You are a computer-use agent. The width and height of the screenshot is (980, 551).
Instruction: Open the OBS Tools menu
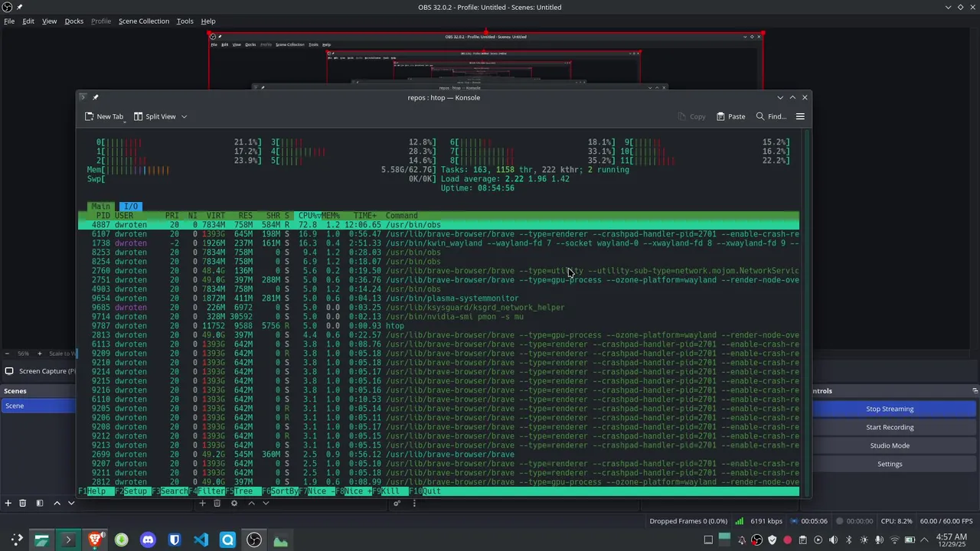[x=185, y=21]
